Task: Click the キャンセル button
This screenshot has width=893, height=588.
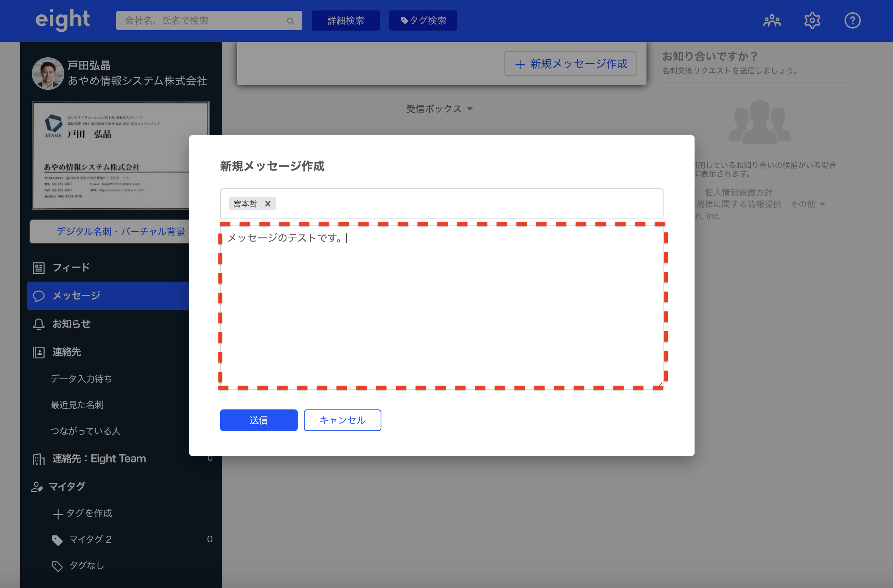Action: (342, 420)
